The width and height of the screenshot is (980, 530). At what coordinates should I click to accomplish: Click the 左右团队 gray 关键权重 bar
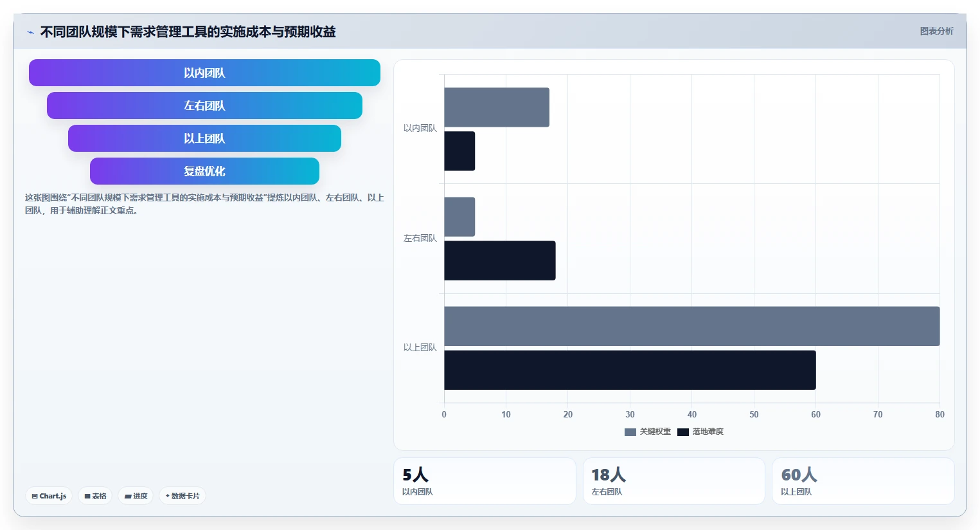tap(459, 217)
